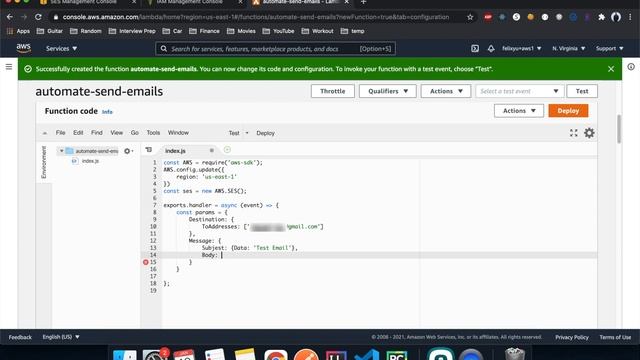Image resolution: width=640 pixels, height=360 pixels.
Task: Open the Qualifiers dropdown
Action: [387, 91]
